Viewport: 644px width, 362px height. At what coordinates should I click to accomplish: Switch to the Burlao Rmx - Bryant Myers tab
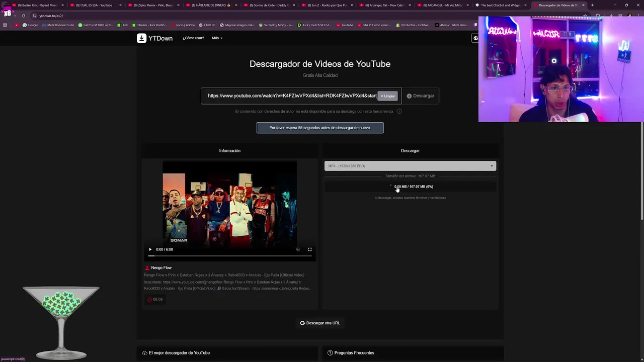click(x=38, y=5)
